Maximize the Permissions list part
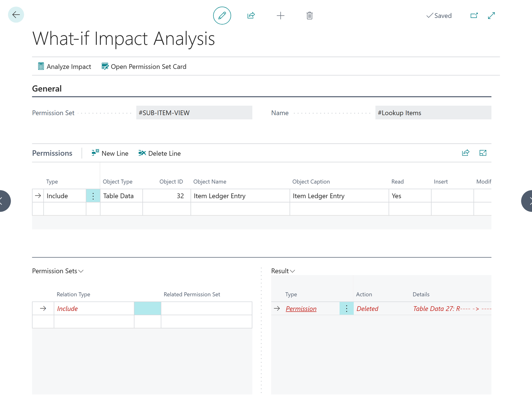532x402 pixels. (483, 153)
